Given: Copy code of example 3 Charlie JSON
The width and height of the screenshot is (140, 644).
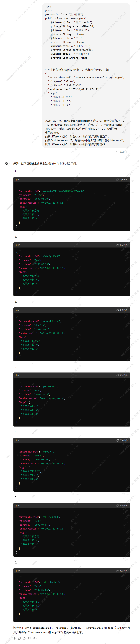Looking at the screenshot, I should (122, 310).
